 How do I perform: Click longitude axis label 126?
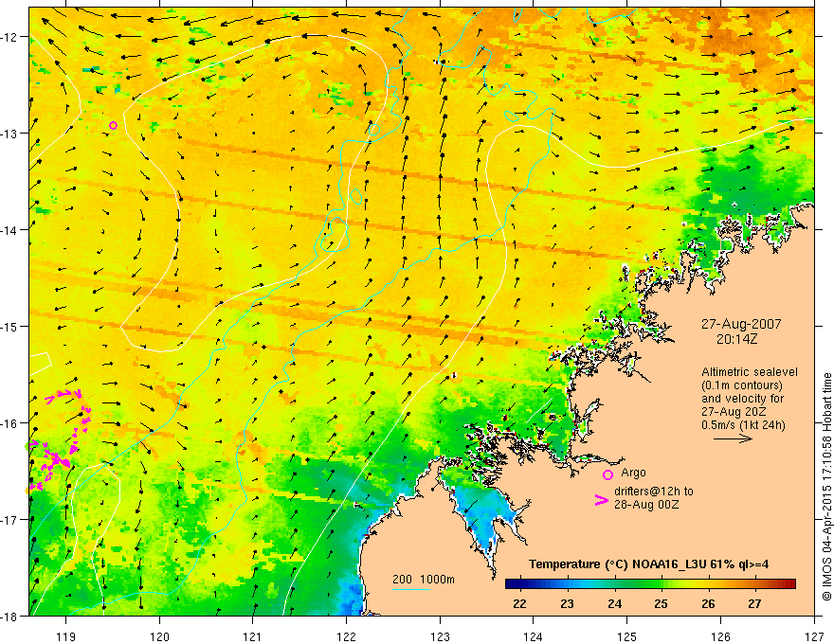coord(720,636)
